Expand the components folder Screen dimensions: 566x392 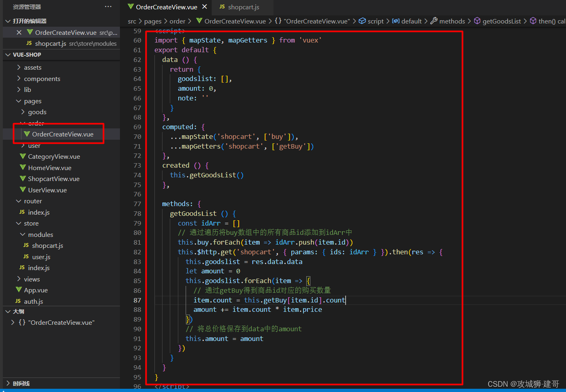click(x=19, y=79)
